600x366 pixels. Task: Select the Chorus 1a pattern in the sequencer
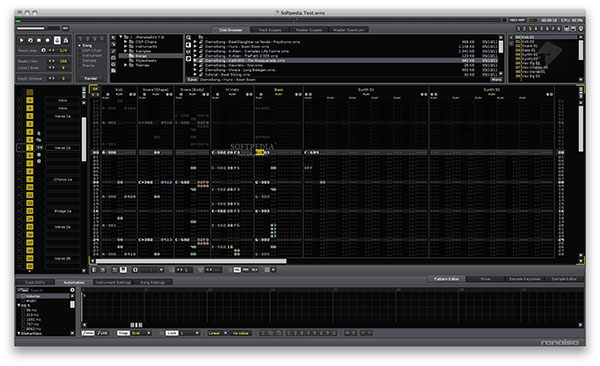pos(63,179)
